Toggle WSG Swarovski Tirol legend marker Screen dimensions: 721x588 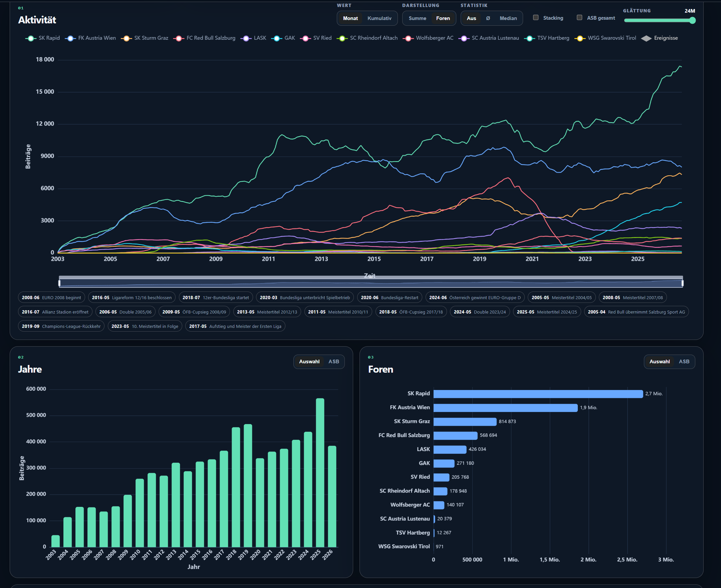pyautogui.click(x=580, y=38)
